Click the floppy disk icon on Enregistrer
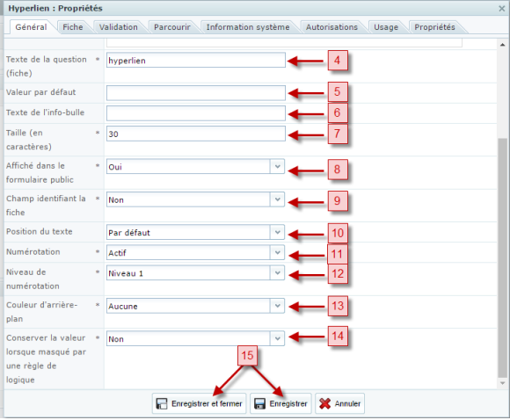The height and width of the screenshot is (420, 510). [x=259, y=404]
